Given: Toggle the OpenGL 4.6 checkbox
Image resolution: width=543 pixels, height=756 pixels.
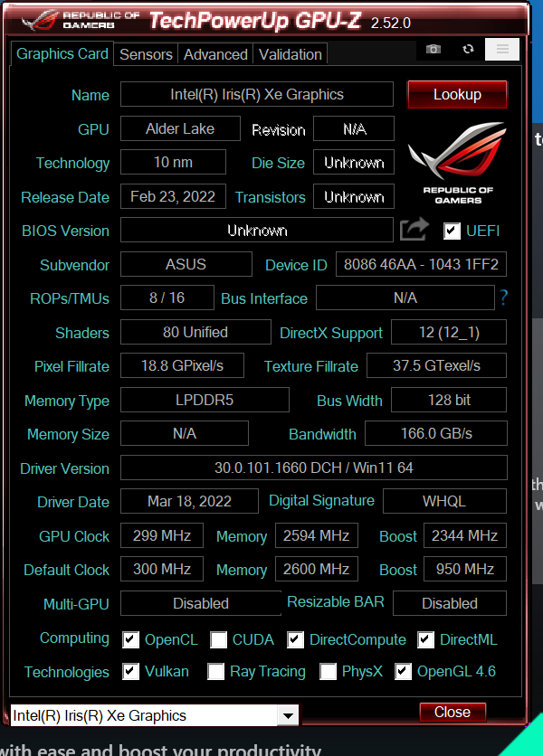Looking at the screenshot, I should pos(403,672).
